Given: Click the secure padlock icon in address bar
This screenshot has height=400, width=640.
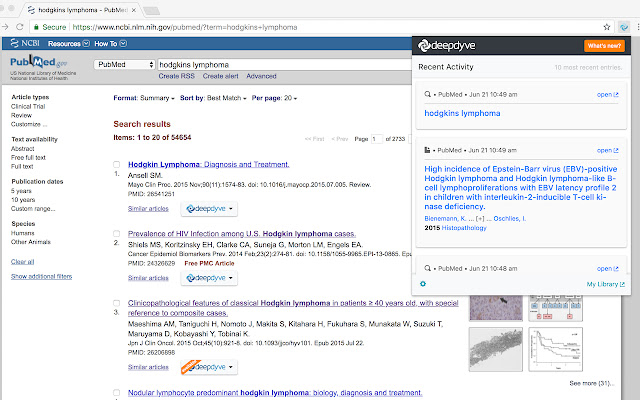Looking at the screenshot, I should (x=36, y=27).
